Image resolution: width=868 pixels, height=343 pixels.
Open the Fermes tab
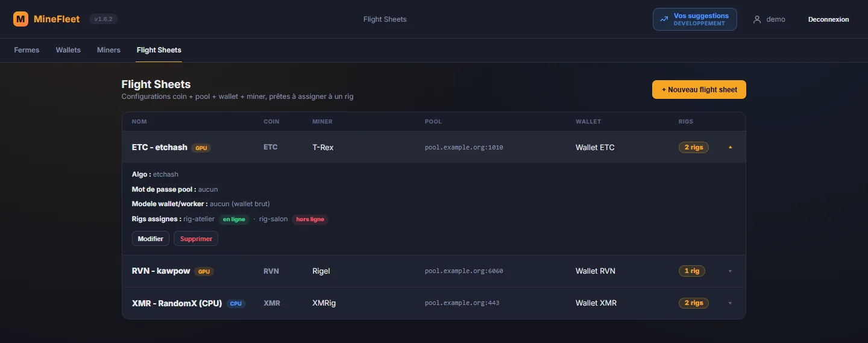coord(27,50)
